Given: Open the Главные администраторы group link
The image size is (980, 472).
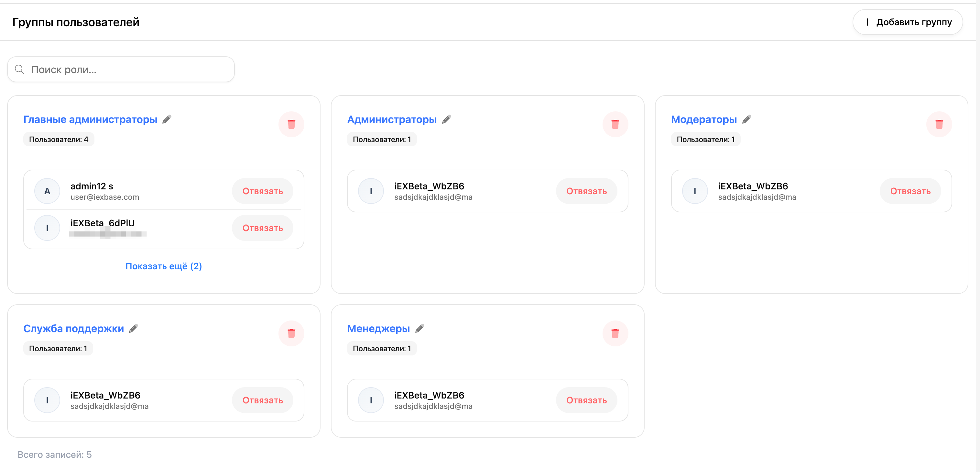Looking at the screenshot, I should point(90,119).
